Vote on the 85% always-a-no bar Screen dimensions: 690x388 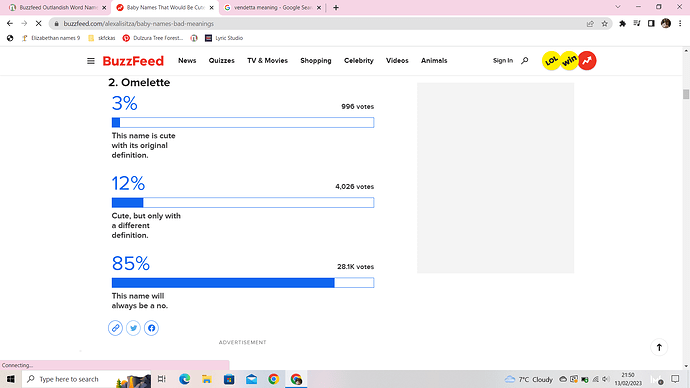pyautogui.click(x=243, y=282)
